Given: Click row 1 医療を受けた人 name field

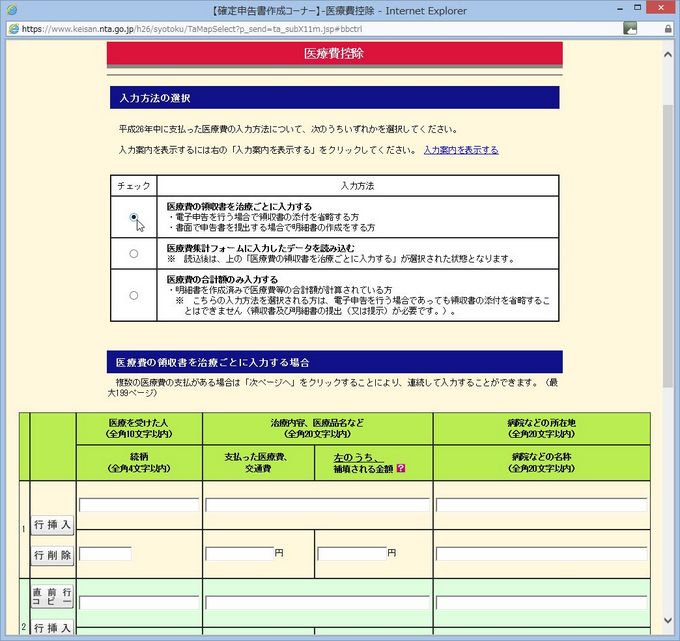Looking at the screenshot, I should (x=139, y=505).
